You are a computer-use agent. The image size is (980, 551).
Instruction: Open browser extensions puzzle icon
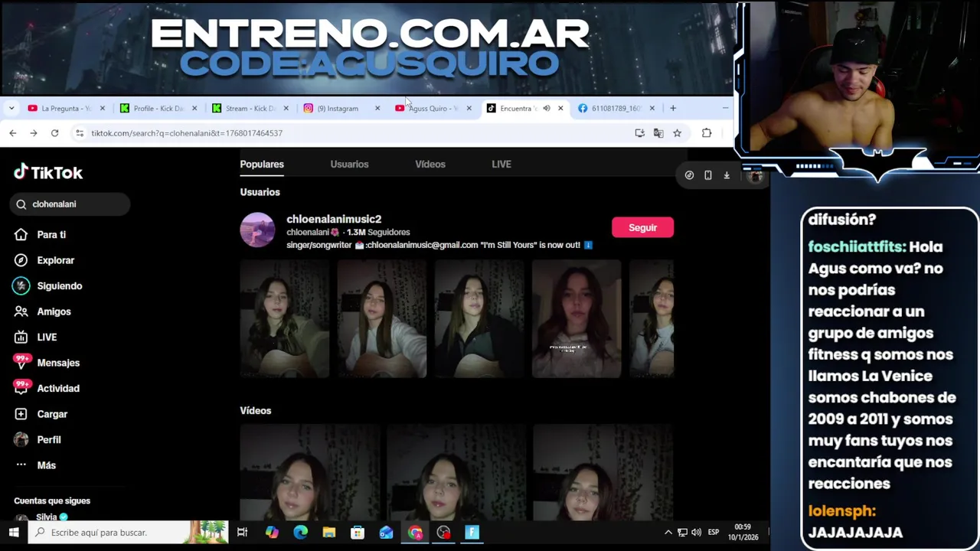707,133
